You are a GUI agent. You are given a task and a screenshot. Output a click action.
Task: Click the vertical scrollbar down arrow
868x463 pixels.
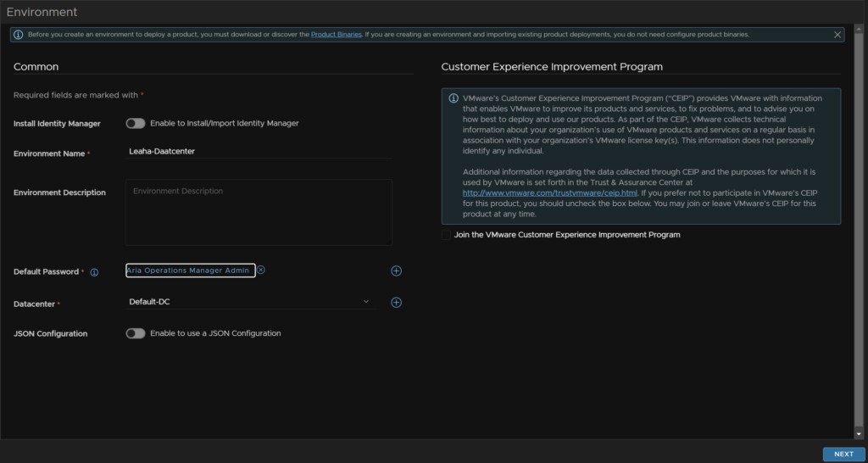click(859, 435)
